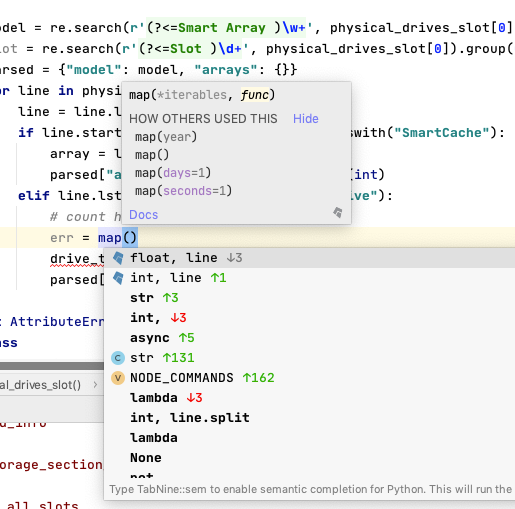Click the AttributeErr exception text
This screenshot has width=515, height=509.
coord(57,322)
